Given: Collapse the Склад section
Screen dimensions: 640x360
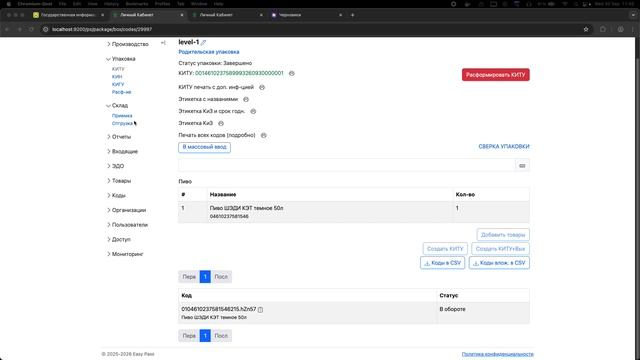Looking at the screenshot, I should click(118, 106).
